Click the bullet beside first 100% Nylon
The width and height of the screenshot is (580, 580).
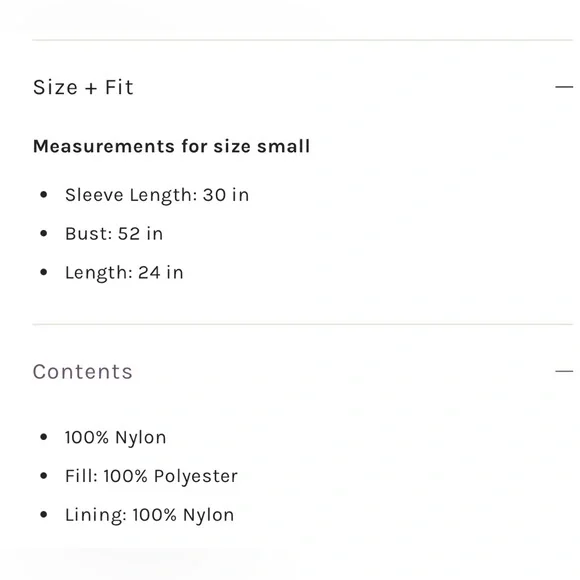tap(44, 437)
